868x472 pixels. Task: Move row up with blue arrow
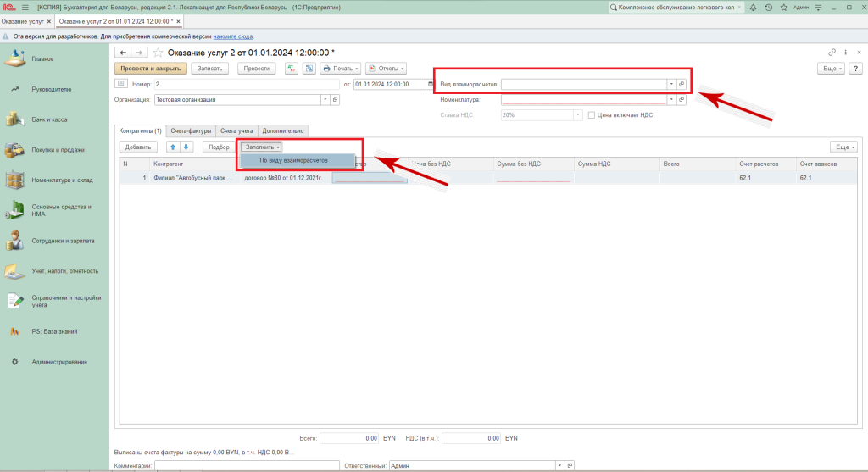pos(174,147)
